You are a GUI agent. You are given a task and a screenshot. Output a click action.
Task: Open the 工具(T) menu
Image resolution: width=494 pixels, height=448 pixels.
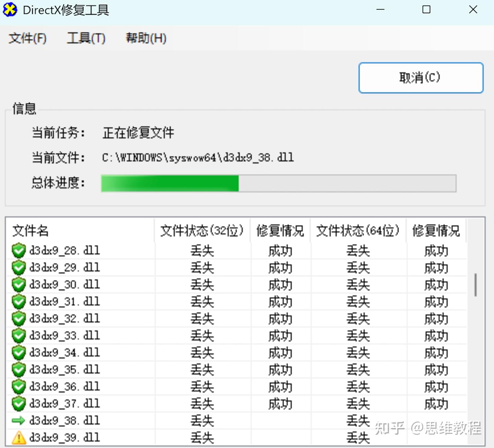86,38
